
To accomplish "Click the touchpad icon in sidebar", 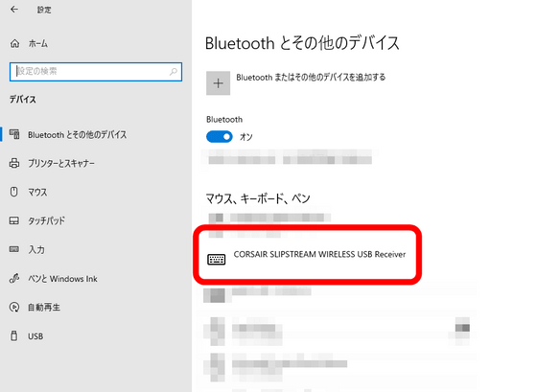I will click(14, 220).
